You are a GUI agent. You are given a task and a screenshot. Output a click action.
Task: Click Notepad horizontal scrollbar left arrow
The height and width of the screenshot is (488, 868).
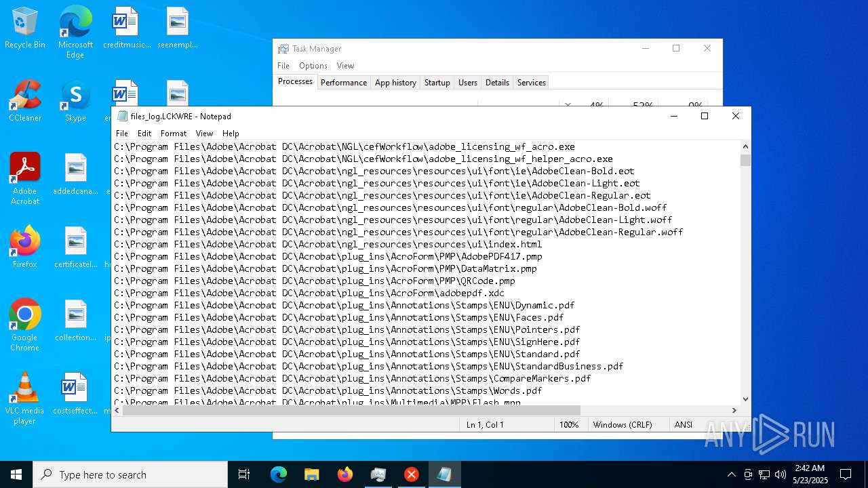point(117,410)
